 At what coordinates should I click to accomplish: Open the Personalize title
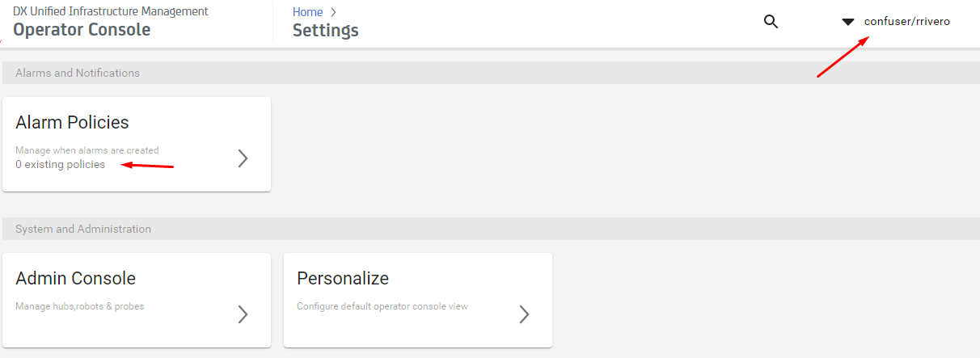(x=343, y=278)
